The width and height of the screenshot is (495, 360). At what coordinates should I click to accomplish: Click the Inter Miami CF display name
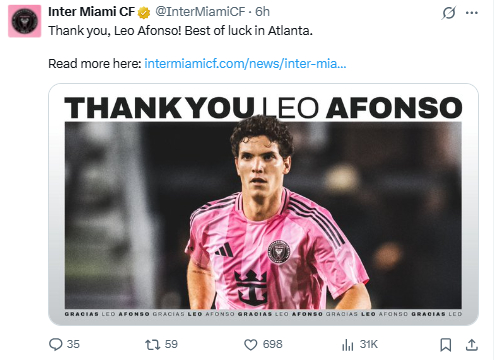91,12
